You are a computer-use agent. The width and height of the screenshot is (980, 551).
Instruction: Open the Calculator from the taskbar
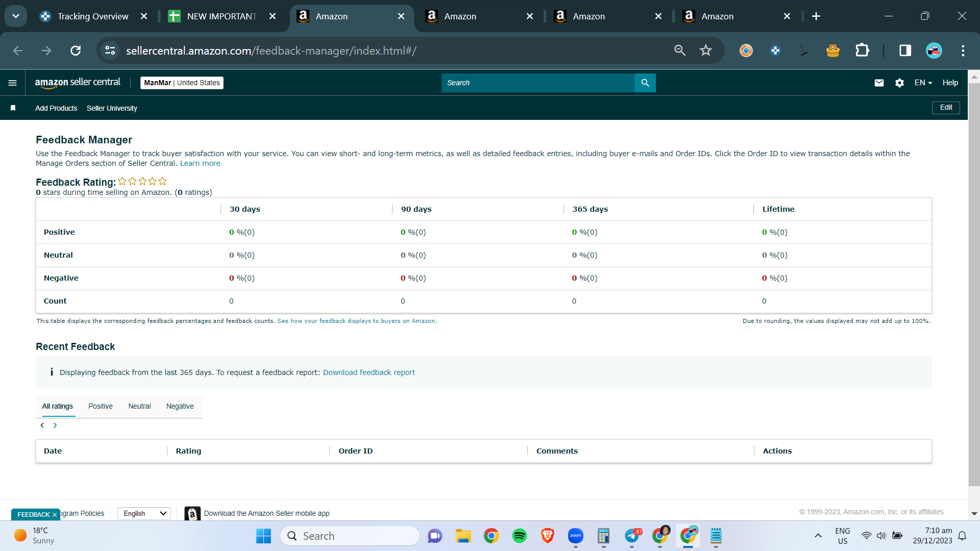click(x=603, y=536)
